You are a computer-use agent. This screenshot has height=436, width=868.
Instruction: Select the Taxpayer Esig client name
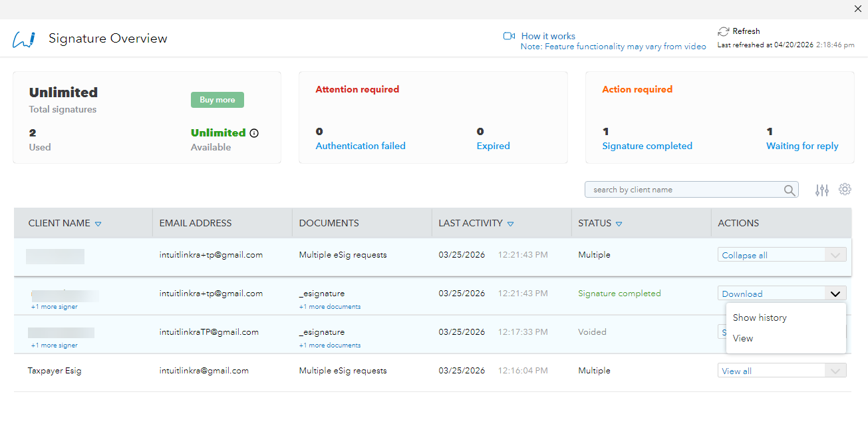tap(55, 371)
